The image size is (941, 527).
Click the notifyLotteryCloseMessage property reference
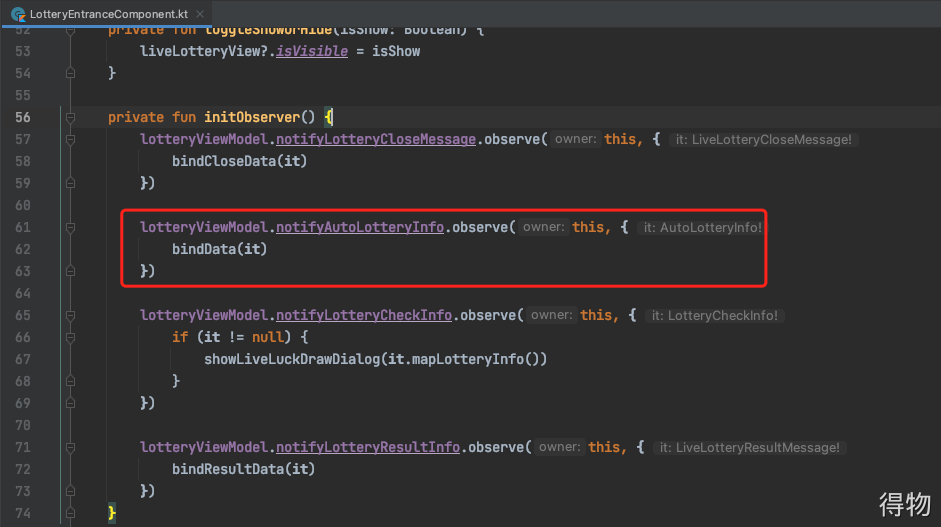pos(376,139)
